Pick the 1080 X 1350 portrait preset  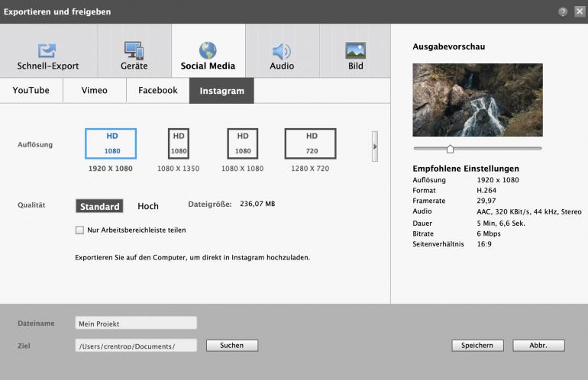pyautogui.click(x=178, y=143)
